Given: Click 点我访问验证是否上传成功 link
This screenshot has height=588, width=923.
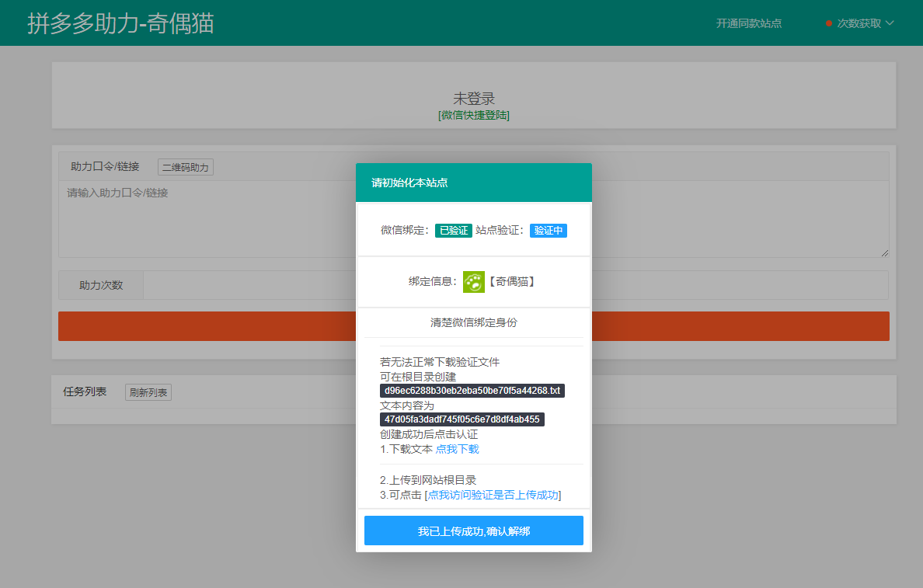Looking at the screenshot, I should [493, 495].
